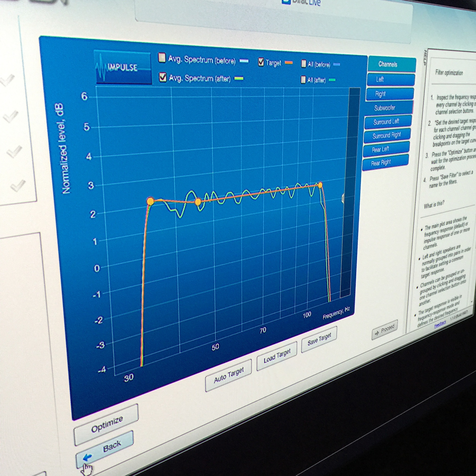Screen dimensions: 476x476
Task: Click the IMPULSE waveform view button
Action: point(123,67)
